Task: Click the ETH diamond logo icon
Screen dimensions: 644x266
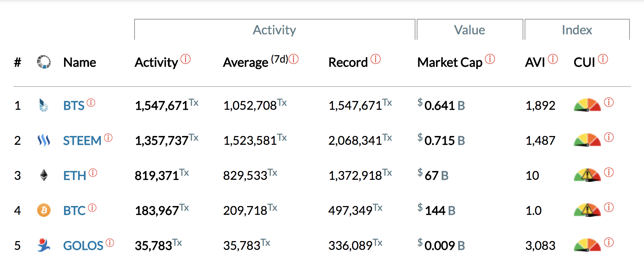Action: tap(44, 175)
